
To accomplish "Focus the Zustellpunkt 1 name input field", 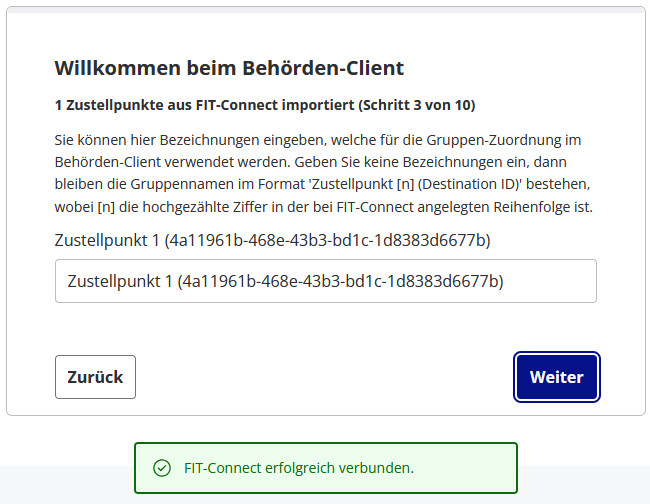I will point(325,281).
